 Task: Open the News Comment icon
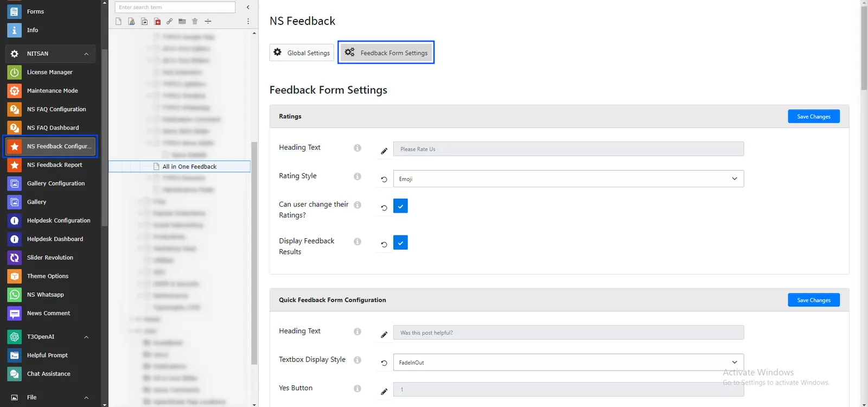tap(15, 314)
